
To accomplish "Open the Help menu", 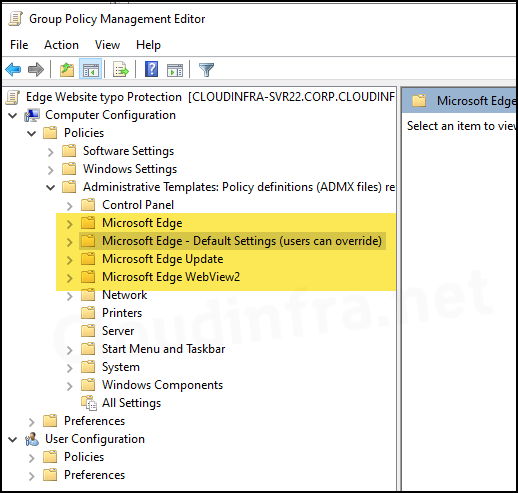I will [148, 45].
